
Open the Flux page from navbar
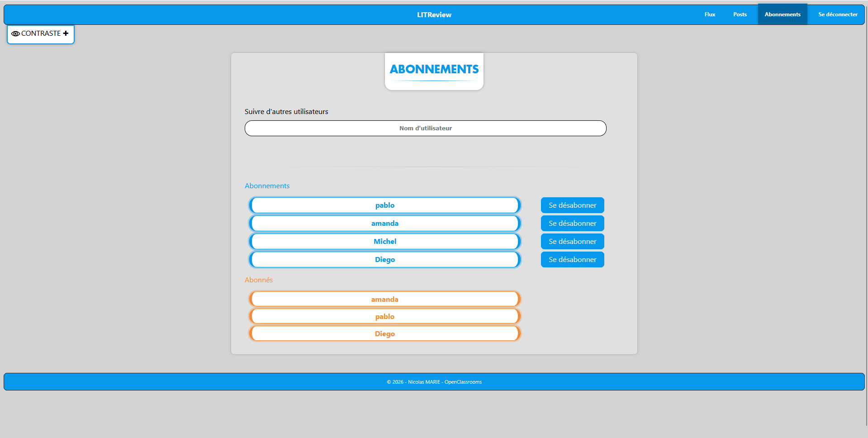pyautogui.click(x=710, y=14)
